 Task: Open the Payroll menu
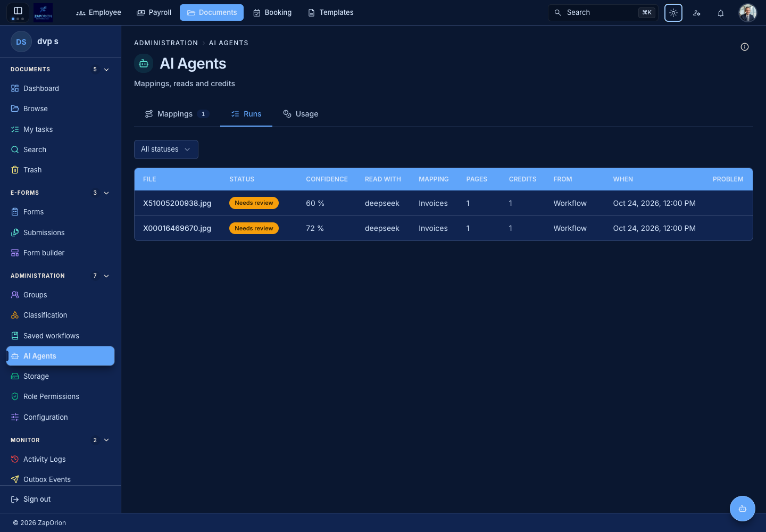[x=154, y=12]
